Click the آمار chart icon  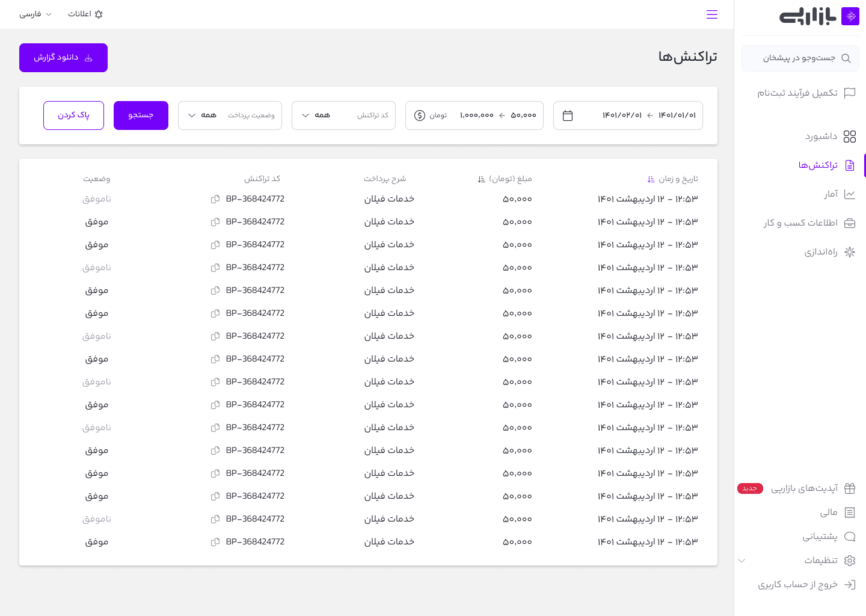[x=850, y=194]
